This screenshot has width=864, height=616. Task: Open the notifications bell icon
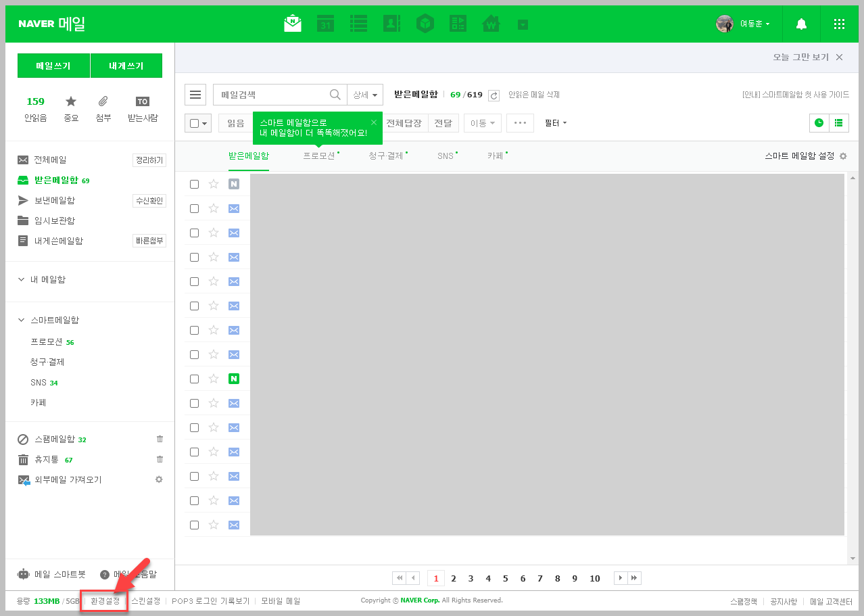tap(801, 24)
